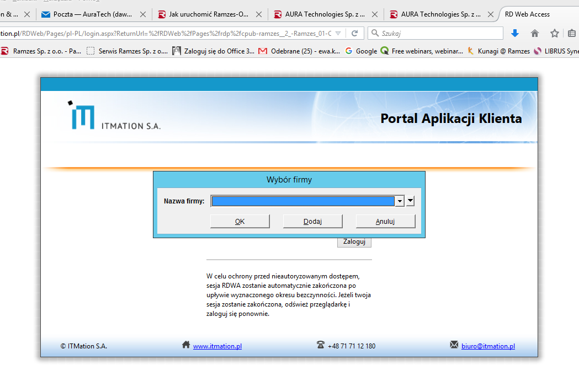Viewport: 579px width, 392px height.
Task: Click the +48 71 71 12 180 phone number
Action: tap(352, 346)
